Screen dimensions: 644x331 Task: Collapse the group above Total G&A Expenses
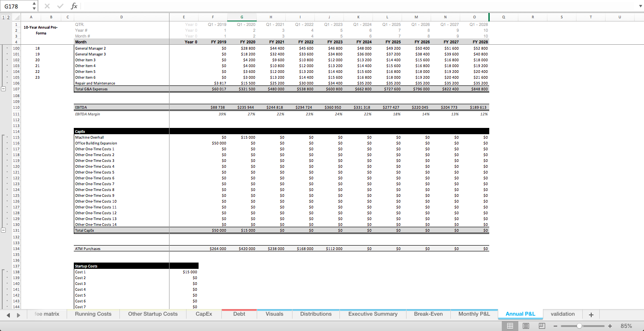(x=3, y=89)
